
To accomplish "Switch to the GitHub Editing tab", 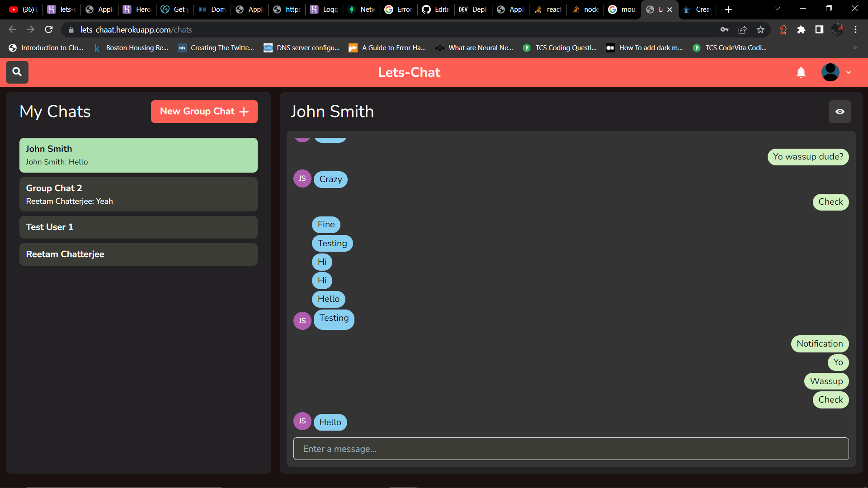I will (436, 9).
